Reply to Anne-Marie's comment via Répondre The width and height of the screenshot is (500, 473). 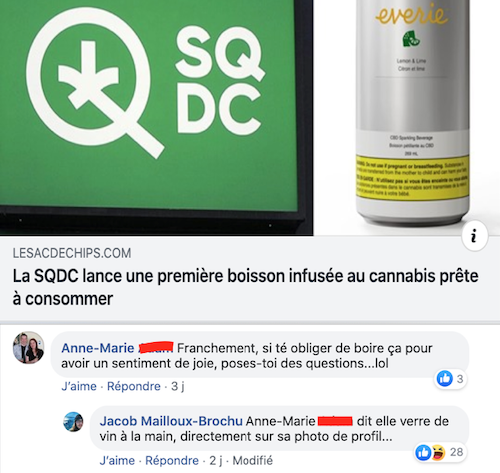[134, 386]
